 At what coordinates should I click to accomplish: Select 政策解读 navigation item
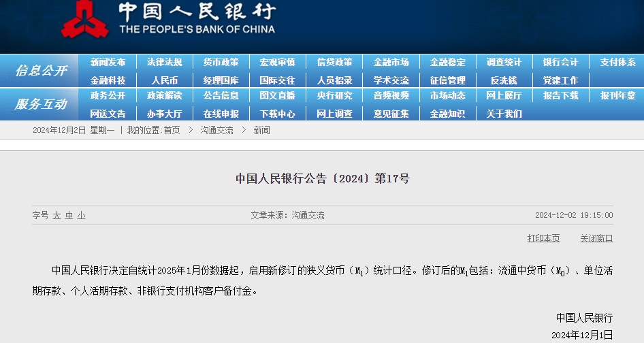pyautogui.click(x=164, y=96)
